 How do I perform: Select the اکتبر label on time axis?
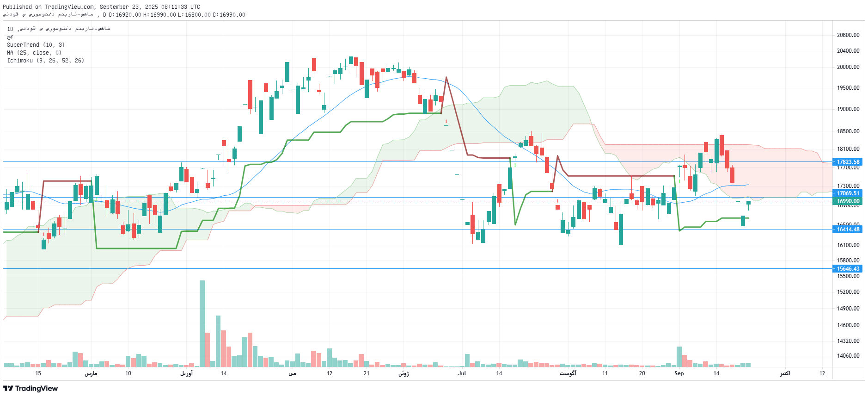tap(785, 373)
